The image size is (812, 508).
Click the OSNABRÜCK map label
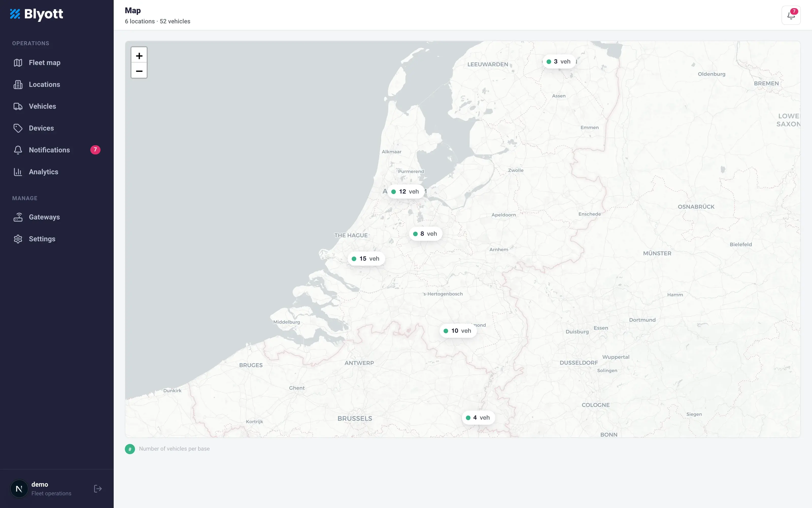[x=696, y=207]
